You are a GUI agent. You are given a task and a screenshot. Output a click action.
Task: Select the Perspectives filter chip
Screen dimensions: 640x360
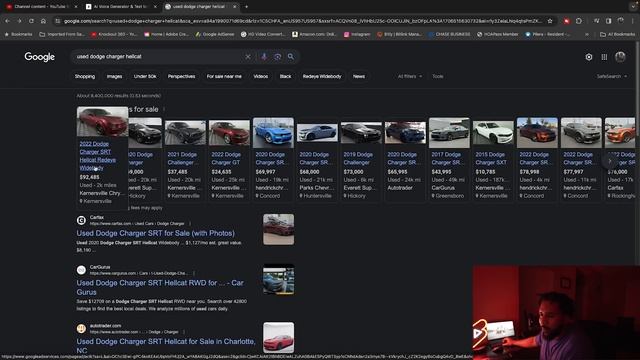coord(181,76)
